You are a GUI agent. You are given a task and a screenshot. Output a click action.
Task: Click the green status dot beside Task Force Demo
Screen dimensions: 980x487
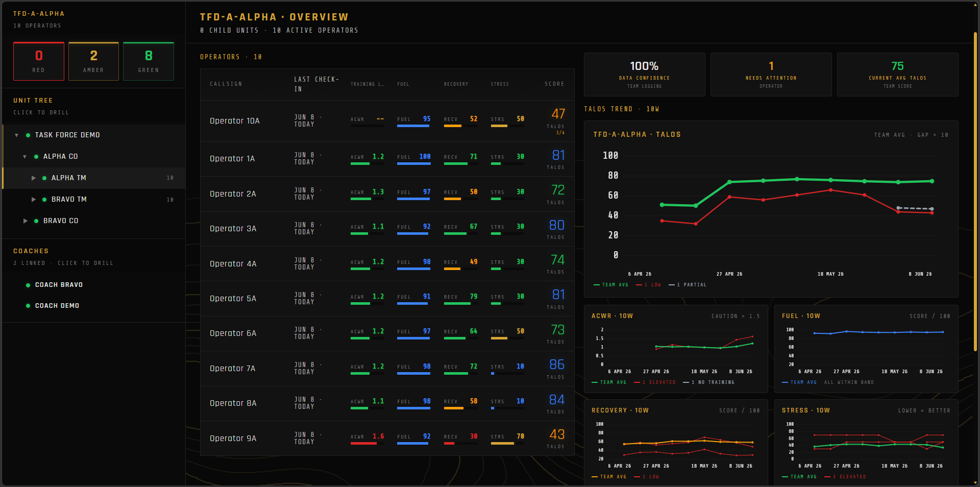[x=28, y=135]
